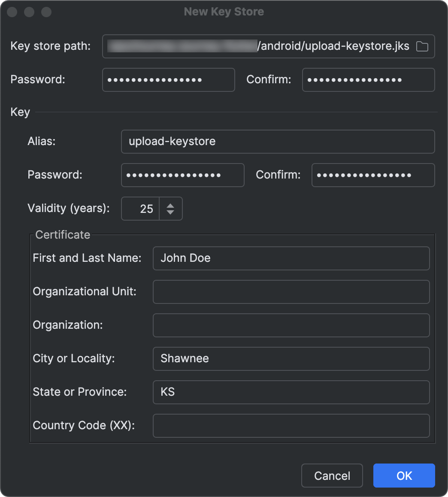The height and width of the screenshot is (497, 448).
Task: Click the empty Organizational Unit field
Action: click(x=291, y=291)
